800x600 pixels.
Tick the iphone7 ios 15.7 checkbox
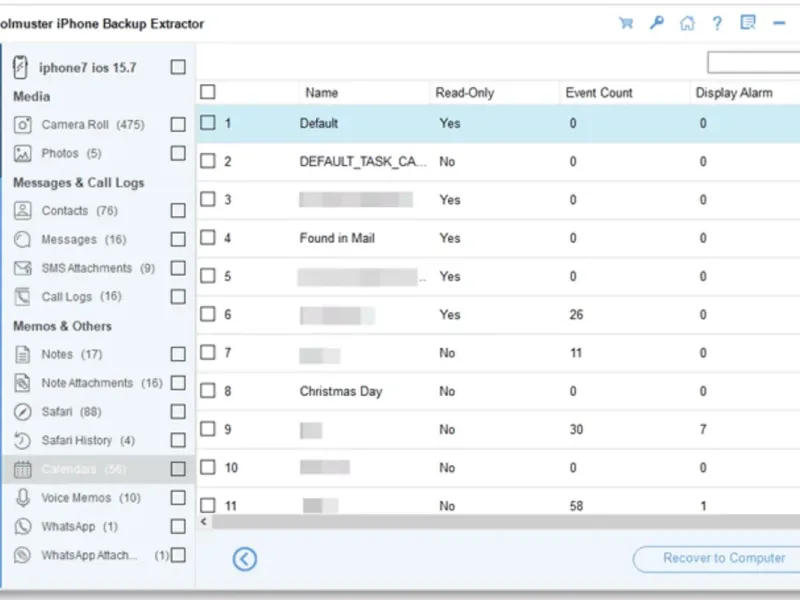click(178, 67)
